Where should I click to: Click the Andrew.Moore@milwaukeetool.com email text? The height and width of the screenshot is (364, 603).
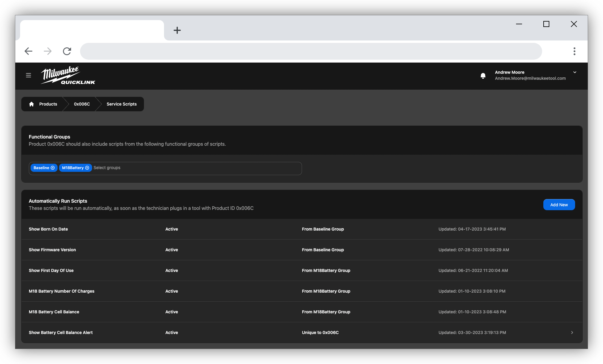[530, 78]
